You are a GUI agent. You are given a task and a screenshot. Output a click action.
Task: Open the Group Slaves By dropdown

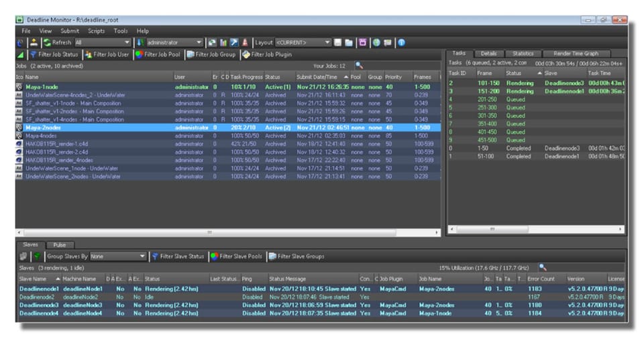pos(118,256)
